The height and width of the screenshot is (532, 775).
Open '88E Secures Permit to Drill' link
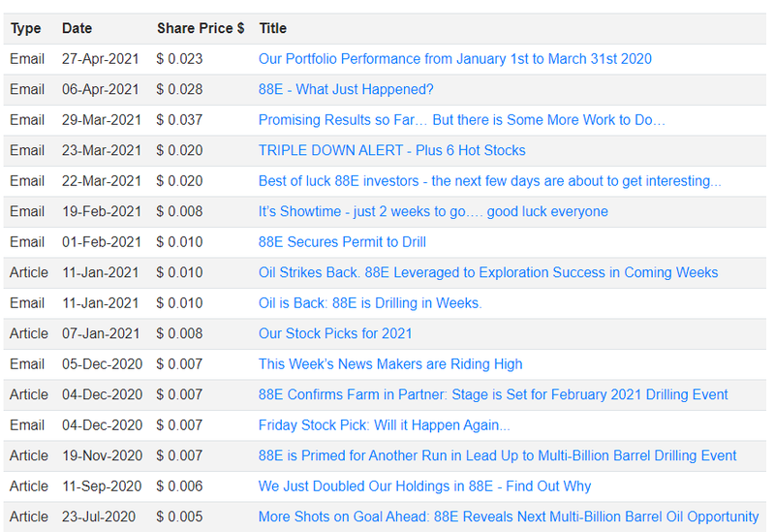[x=342, y=242]
